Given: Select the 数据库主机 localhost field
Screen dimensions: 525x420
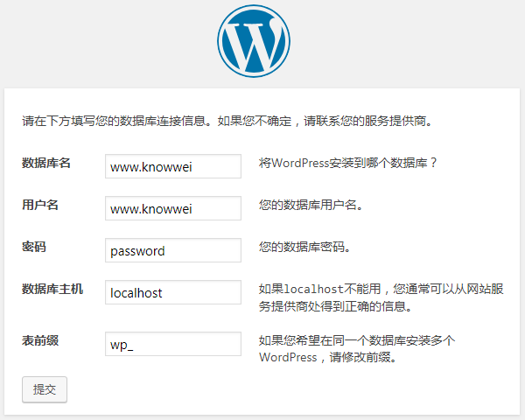Looking at the screenshot, I should 173,292.
